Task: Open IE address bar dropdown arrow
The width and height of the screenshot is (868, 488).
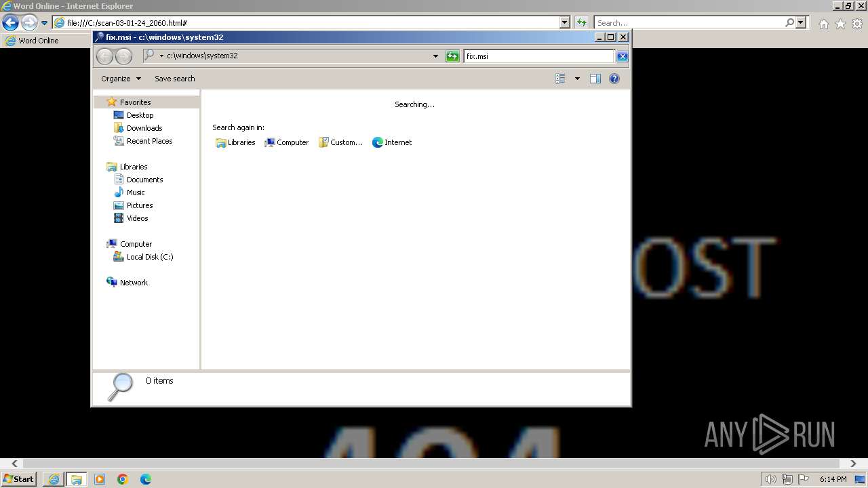Action: tap(565, 23)
